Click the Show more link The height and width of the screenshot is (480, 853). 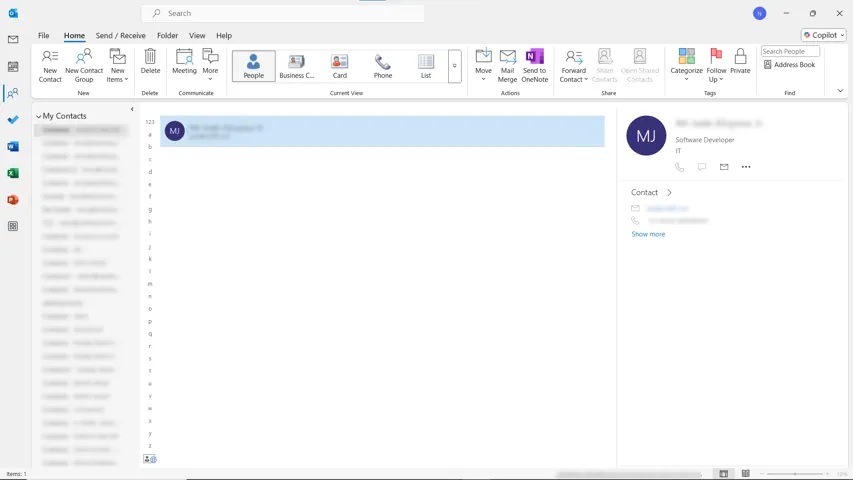tap(648, 234)
